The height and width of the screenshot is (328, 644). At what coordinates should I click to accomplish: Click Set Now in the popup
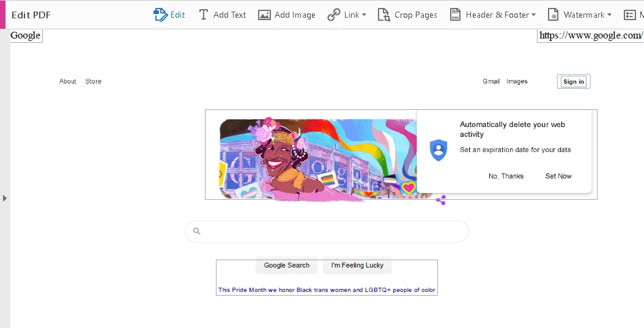click(558, 176)
